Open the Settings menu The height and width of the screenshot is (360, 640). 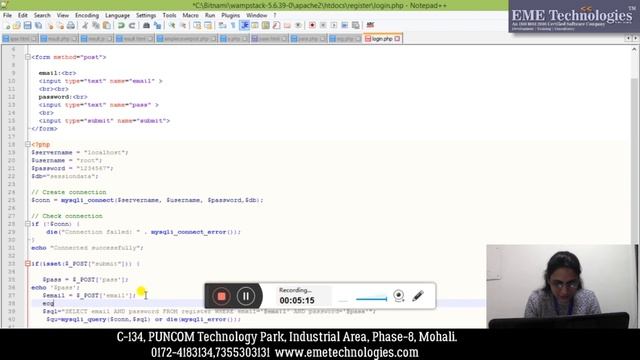pos(146,15)
